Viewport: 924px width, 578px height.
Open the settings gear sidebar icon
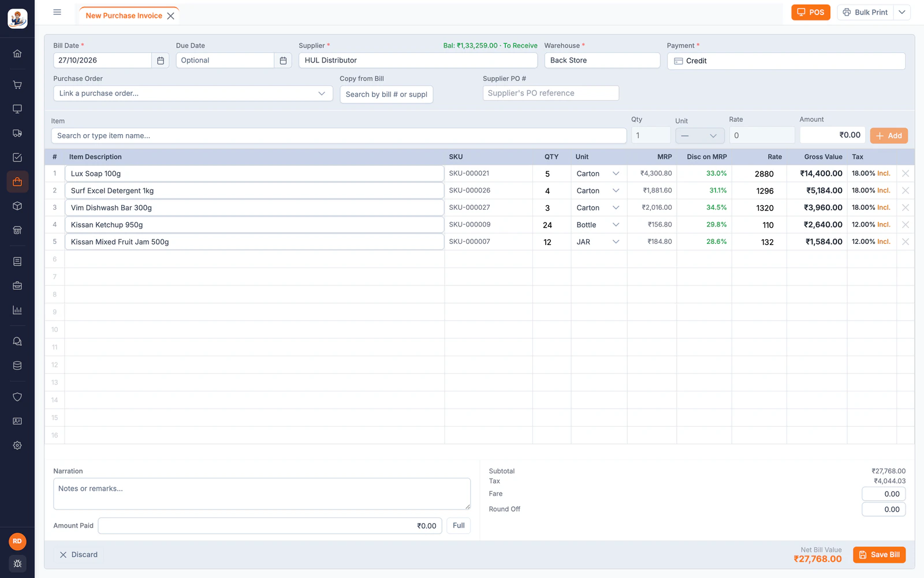17,446
